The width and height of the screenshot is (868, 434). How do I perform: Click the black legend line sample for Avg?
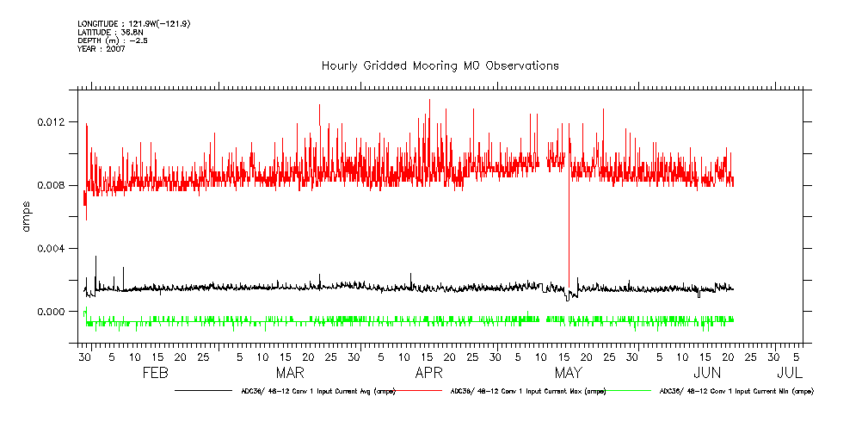click(x=203, y=391)
